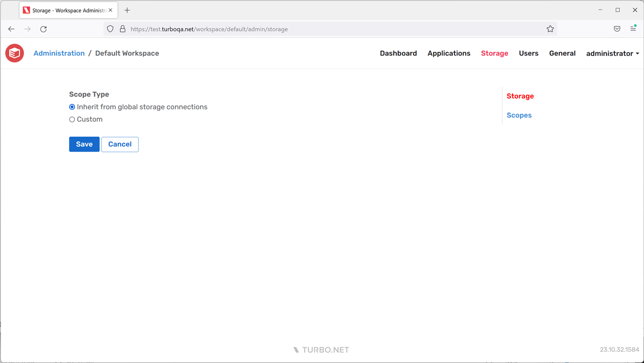The height and width of the screenshot is (363, 644).
Task: Go to the Applications section
Action: pyautogui.click(x=449, y=53)
